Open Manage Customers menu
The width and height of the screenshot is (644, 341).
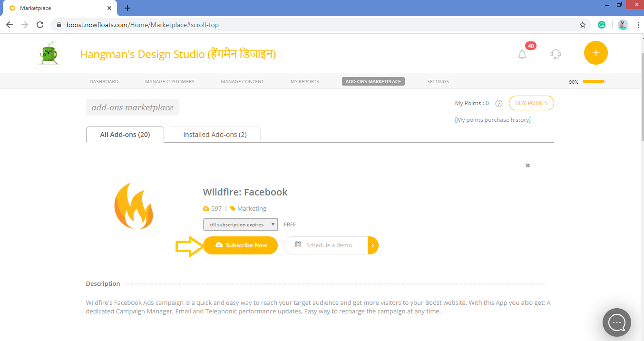(170, 82)
